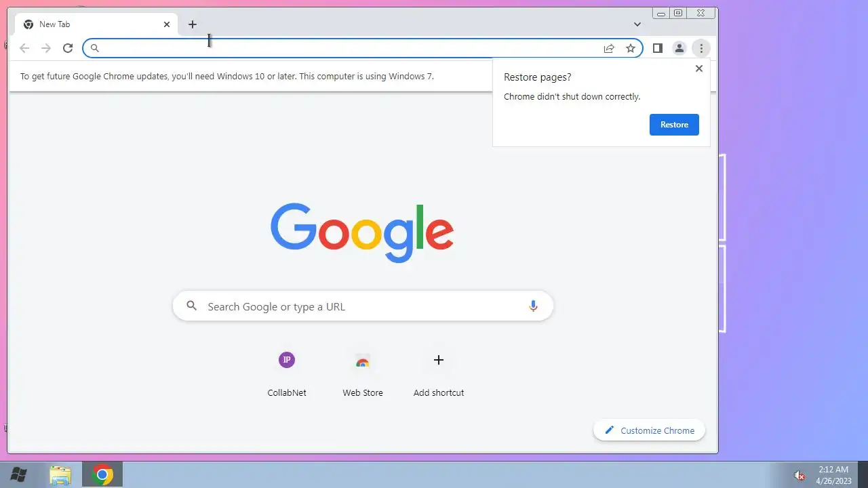Screen dimensions: 868x488
Task: Click Customize Chrome button
Action: (650, 430)
